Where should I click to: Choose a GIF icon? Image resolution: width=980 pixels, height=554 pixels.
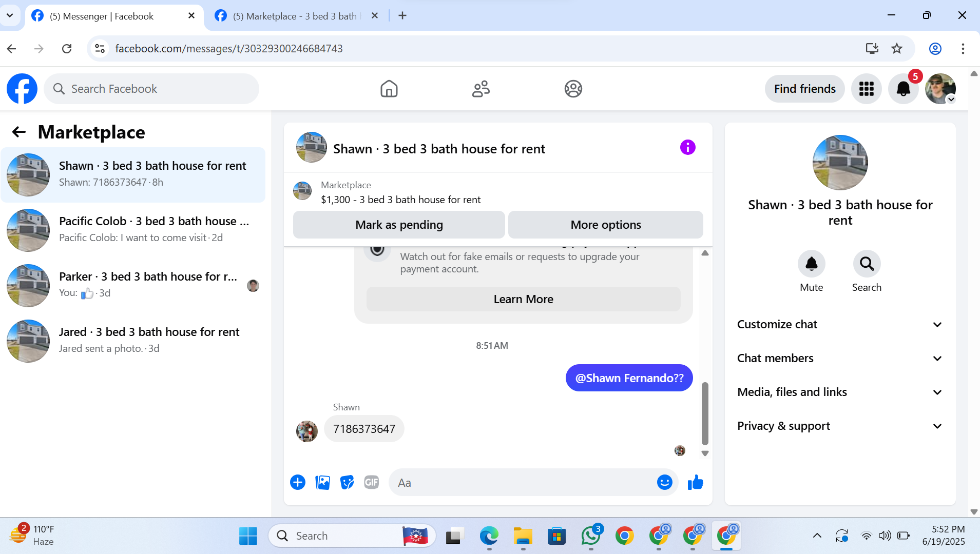point(372,482)
